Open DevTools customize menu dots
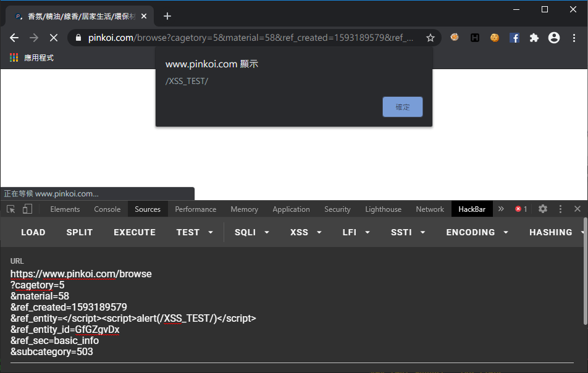The width and height of the screenshot is (588, 373). (560, 209)
